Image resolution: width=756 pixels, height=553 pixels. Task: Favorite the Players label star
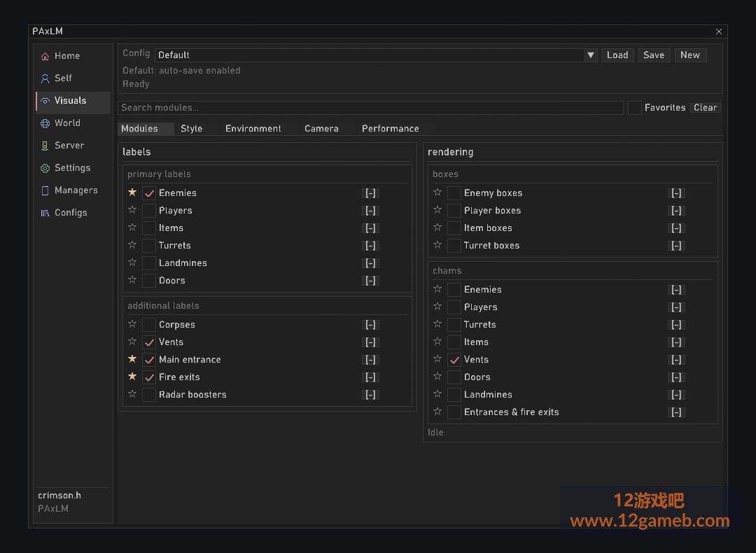(132, 210)
